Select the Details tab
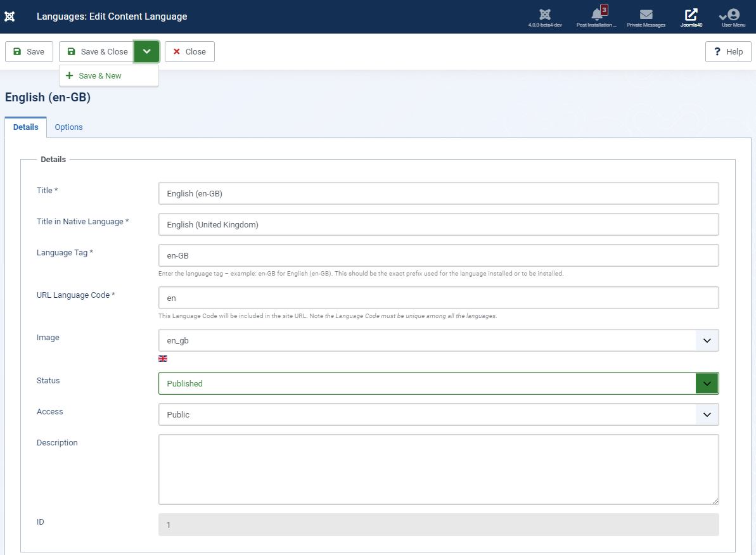Screen dimensions: 756x555 tap(26, 127)
